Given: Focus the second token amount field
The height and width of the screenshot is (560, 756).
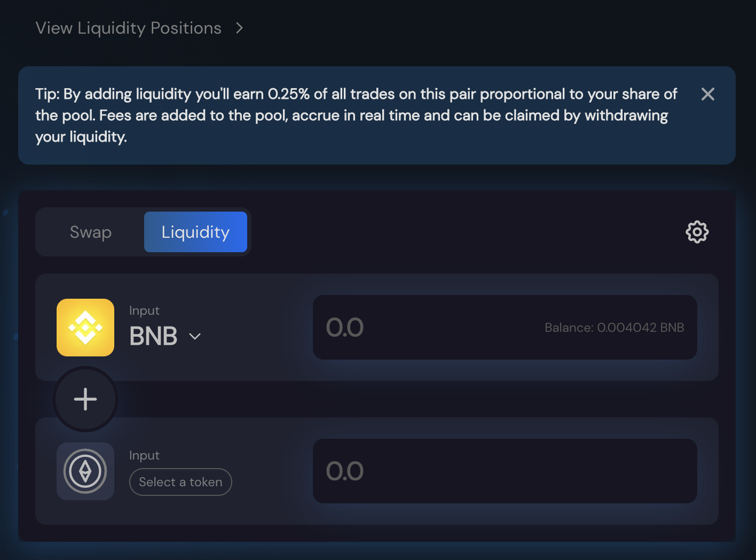Looking at the screenshot, I should (x=505, y=471).
